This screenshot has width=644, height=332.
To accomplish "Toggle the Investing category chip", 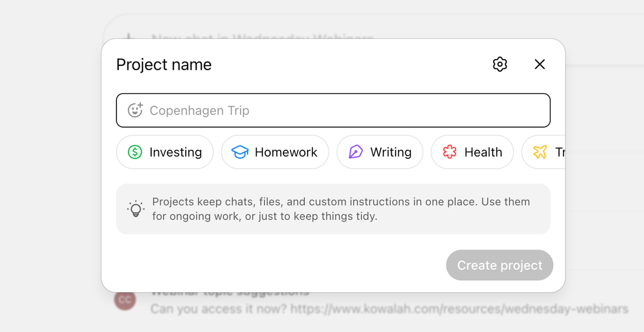I will tap(165, 152).
